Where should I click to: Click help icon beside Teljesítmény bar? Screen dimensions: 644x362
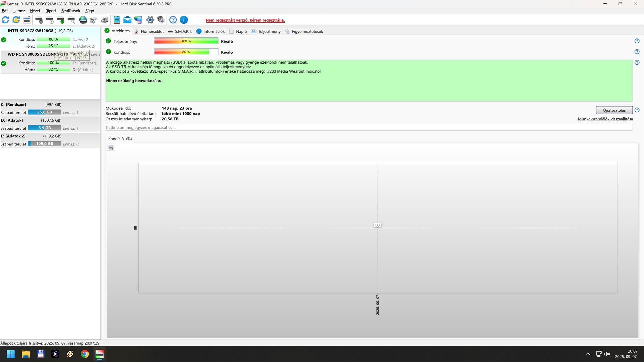[x=637, y=41]
